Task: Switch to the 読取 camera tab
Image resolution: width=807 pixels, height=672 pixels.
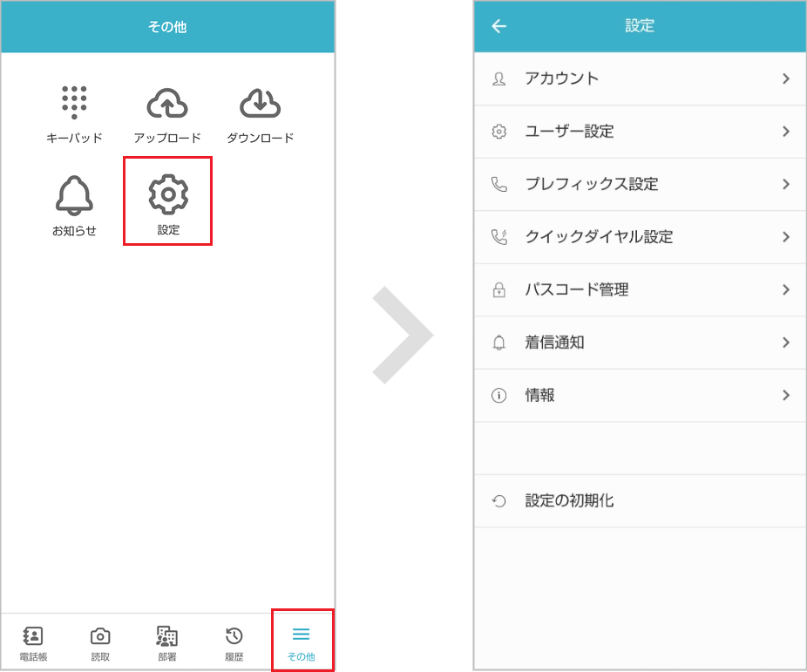Action: coord(100,642)
